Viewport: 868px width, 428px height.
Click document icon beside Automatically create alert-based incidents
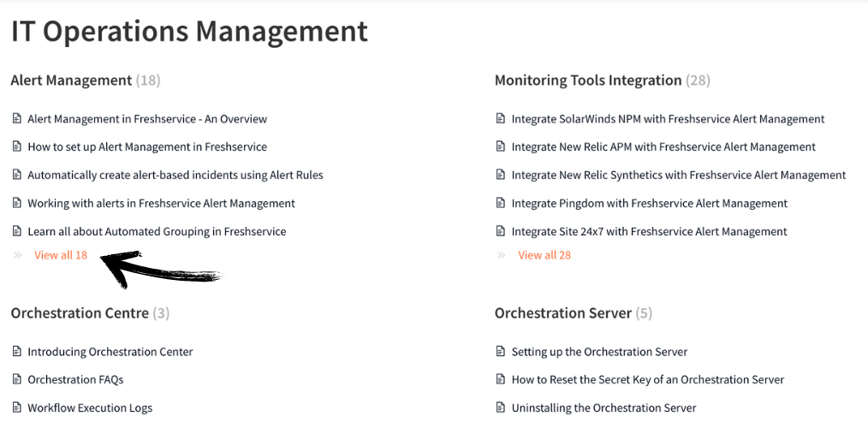[x=16, y=175]
